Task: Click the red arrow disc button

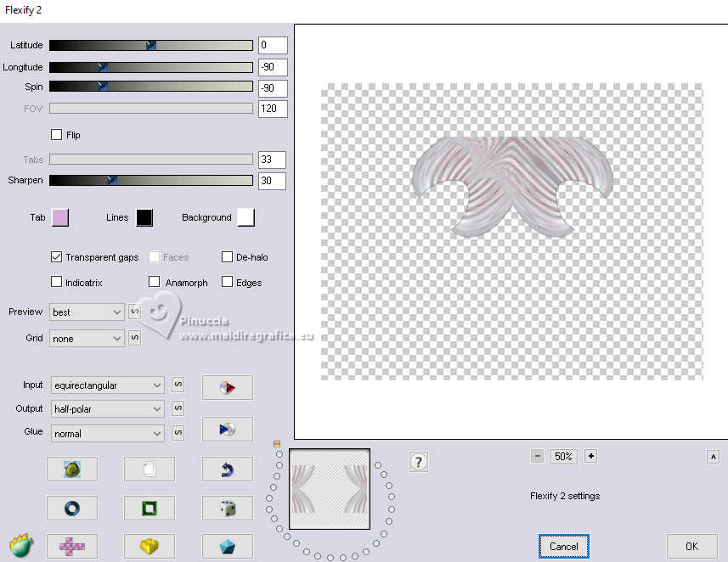Action: click(x=228, y=387)
